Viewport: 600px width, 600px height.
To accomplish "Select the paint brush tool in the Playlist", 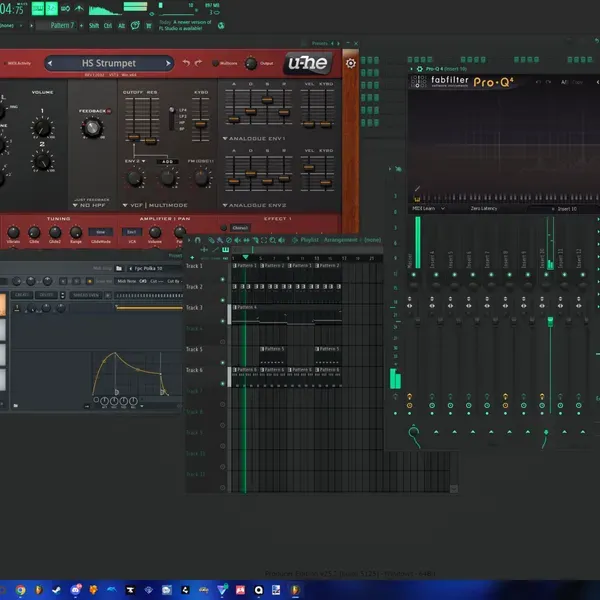I will click(x=220, y=240).
